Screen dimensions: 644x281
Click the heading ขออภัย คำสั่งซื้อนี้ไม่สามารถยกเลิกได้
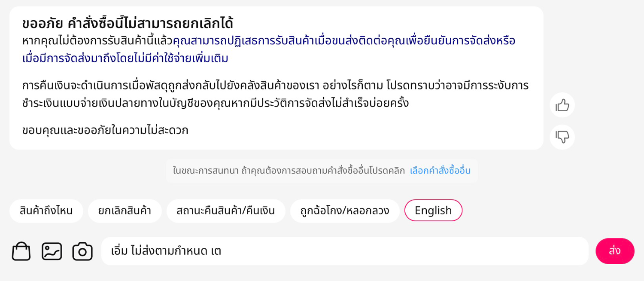tap(128, 23)
